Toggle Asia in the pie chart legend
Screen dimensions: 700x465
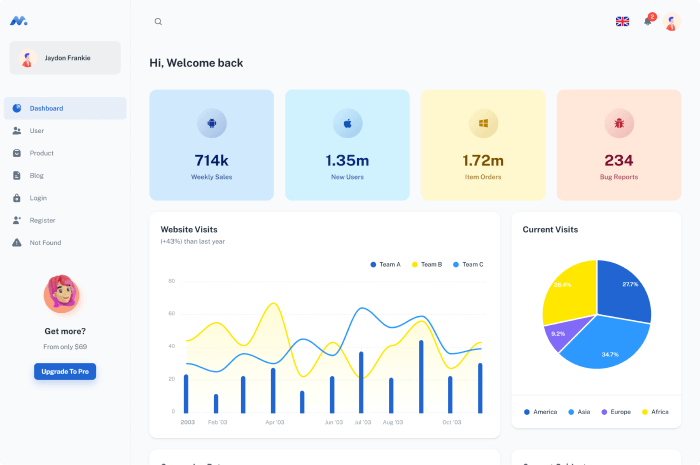[x=579, y=412]
